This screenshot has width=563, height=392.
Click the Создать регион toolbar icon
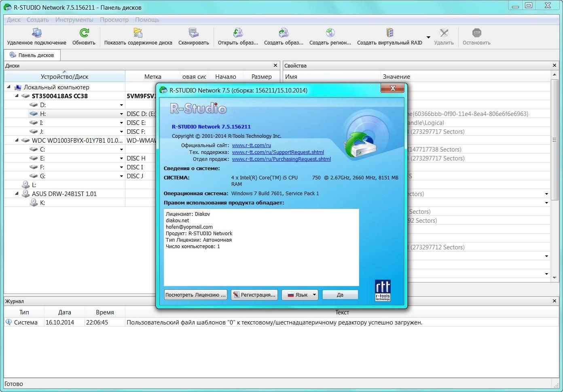[x=330, y=33]
